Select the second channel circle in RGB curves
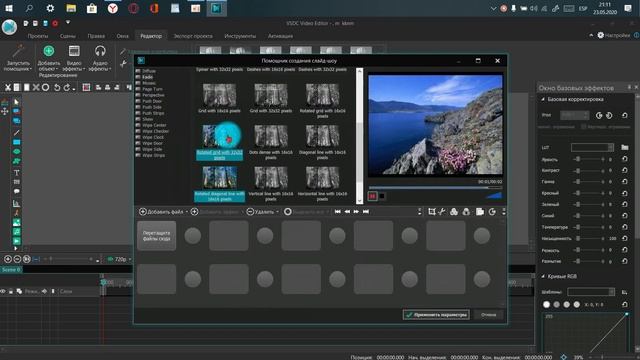The width and height of the screenshot is (640, 360). pos(556,304)
